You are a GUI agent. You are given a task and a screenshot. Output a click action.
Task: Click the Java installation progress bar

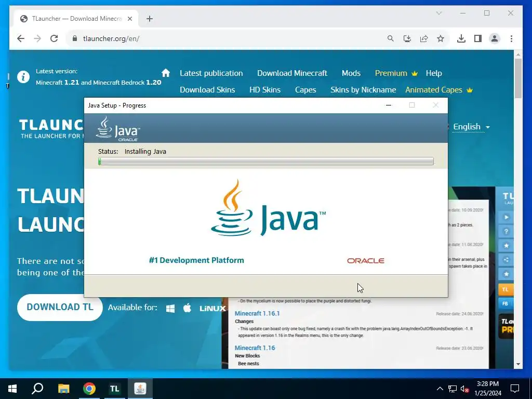click(266, 161)
